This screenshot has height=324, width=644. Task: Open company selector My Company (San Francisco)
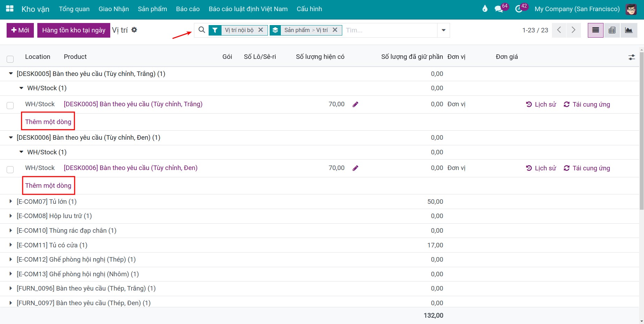(577, 9)
